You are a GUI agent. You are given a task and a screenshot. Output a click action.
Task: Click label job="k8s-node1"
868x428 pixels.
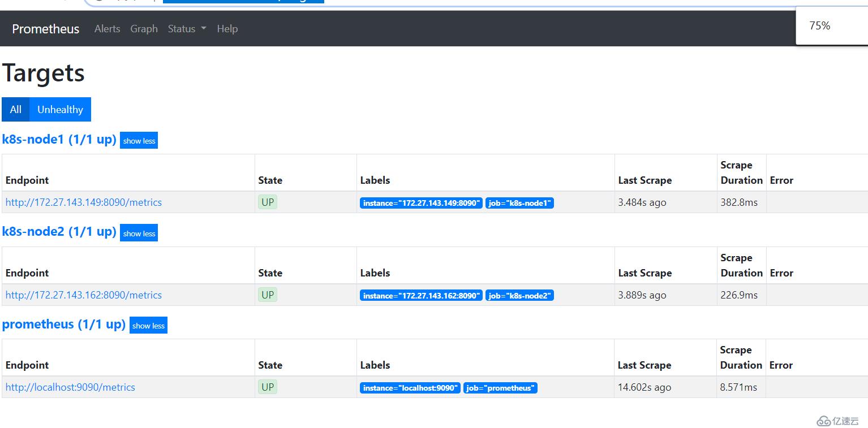[519, 203]
